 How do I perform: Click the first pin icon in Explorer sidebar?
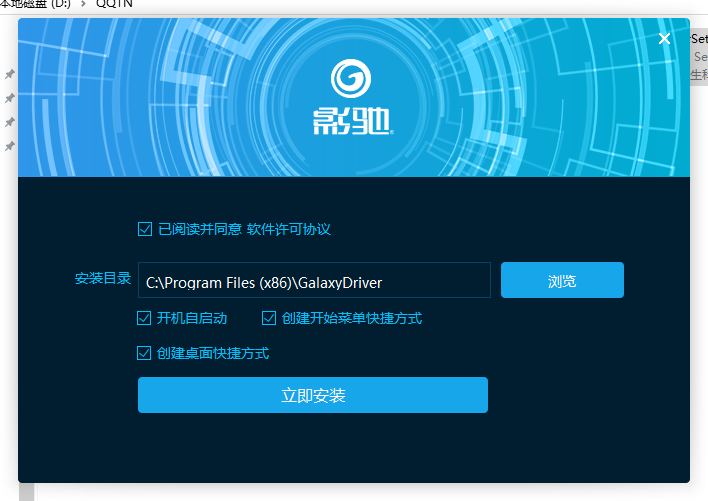click(9, 74)
